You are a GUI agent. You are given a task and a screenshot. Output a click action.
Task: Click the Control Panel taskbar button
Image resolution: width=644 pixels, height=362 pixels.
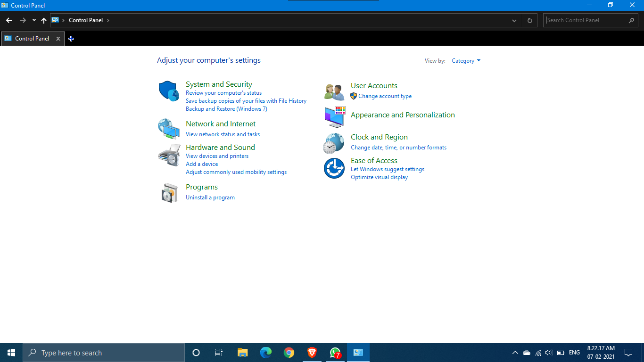[x=358, y=353]
